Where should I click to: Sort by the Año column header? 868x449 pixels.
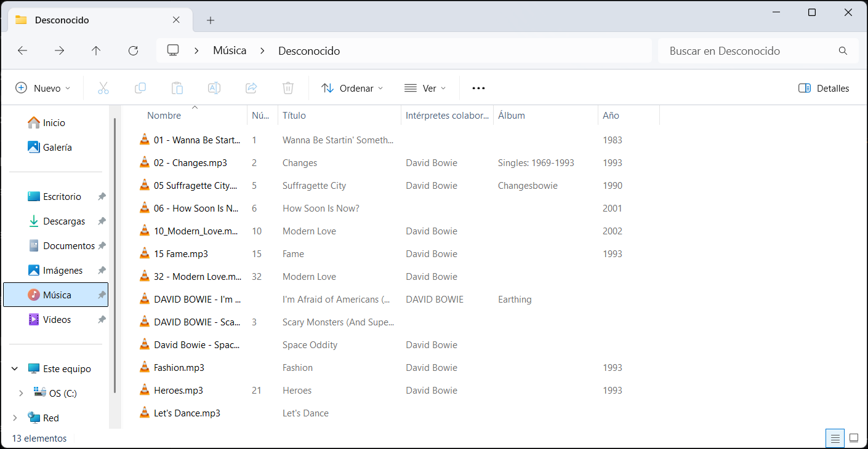629,115
